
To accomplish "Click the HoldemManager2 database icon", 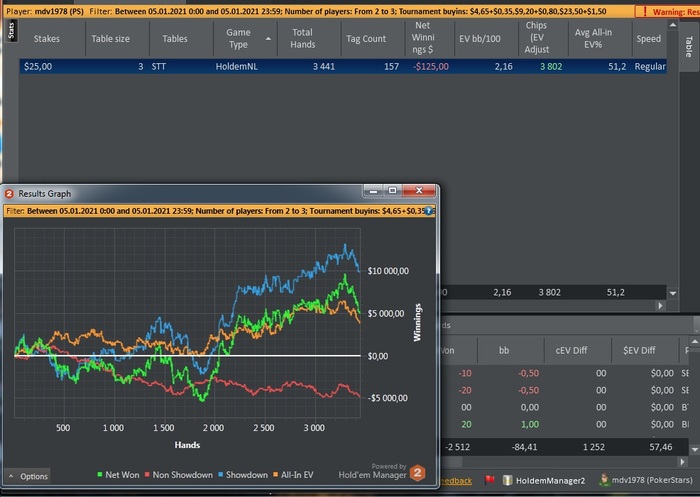I will (507, 480).
